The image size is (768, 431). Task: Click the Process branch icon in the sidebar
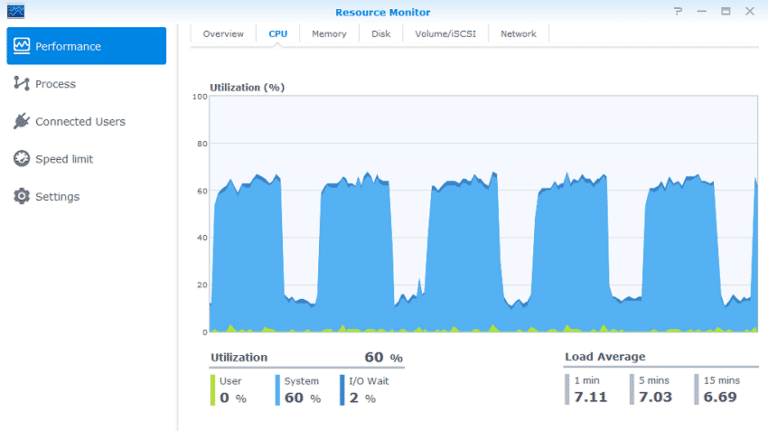pos(22,84)
